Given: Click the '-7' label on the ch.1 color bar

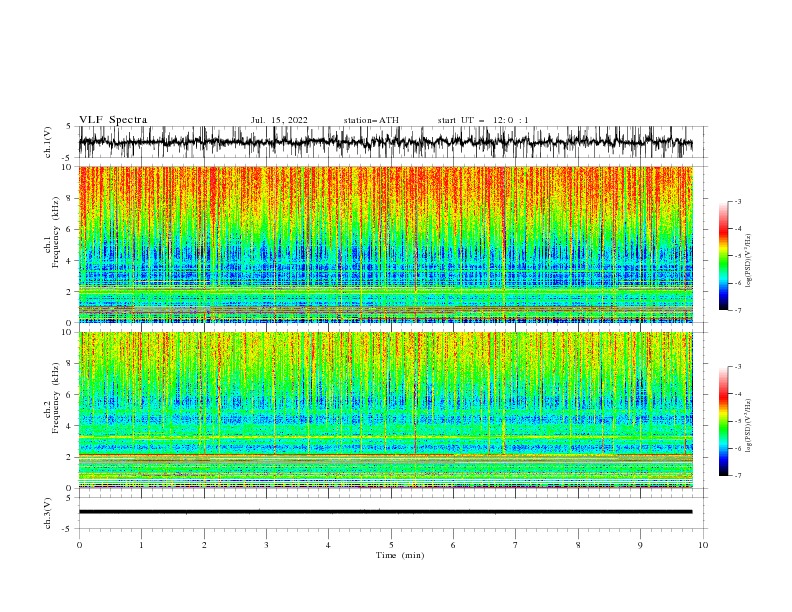Looking at the screenshot, I should coord(738,311).
